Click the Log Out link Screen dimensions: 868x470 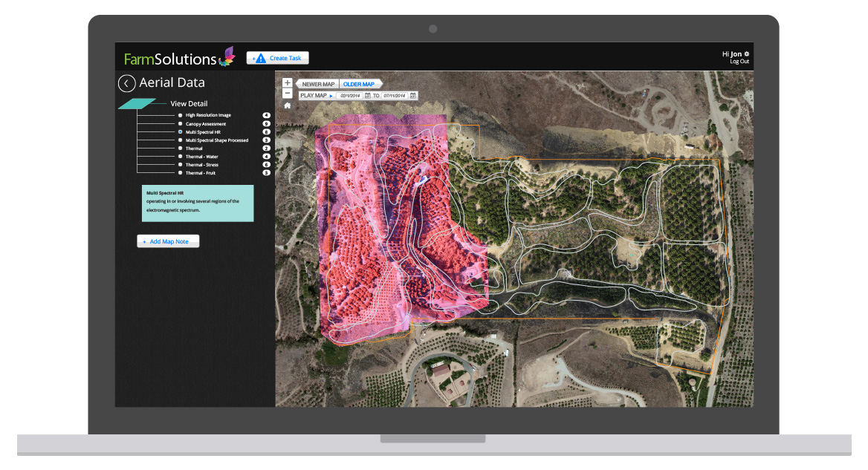pos(739,62)
